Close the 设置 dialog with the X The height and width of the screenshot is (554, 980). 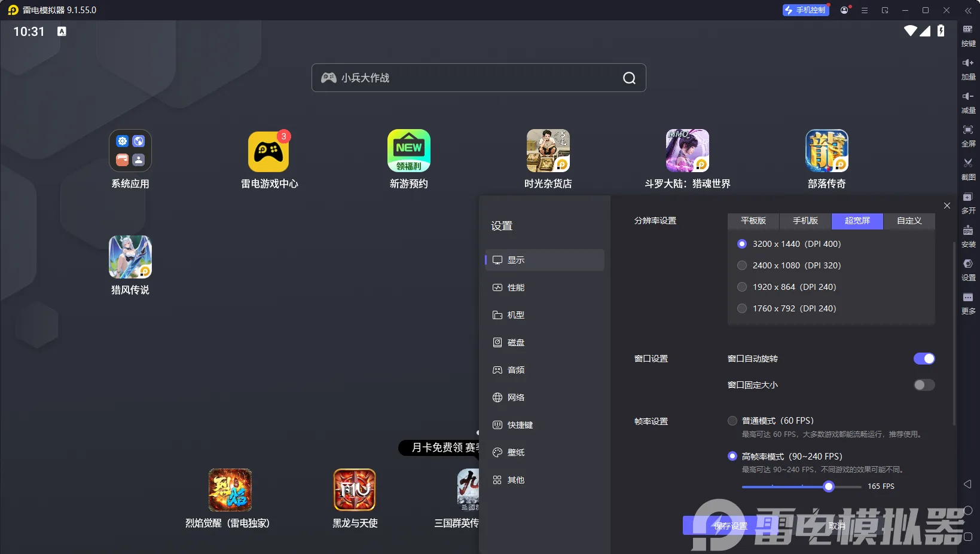pos(947,206)
